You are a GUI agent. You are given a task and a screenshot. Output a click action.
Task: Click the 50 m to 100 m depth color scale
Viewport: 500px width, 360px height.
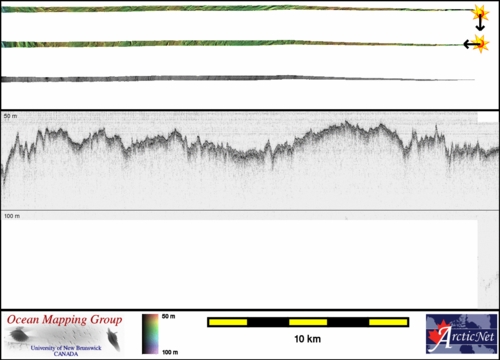click(x=150, y=334)
